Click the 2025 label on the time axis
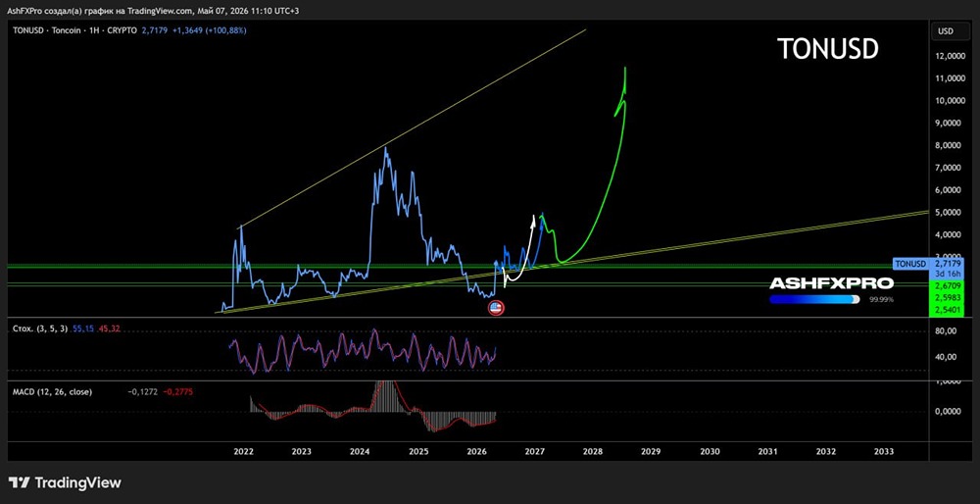This screenshot has width=980, height=504. pyautogui.click(x=418, y=451)
